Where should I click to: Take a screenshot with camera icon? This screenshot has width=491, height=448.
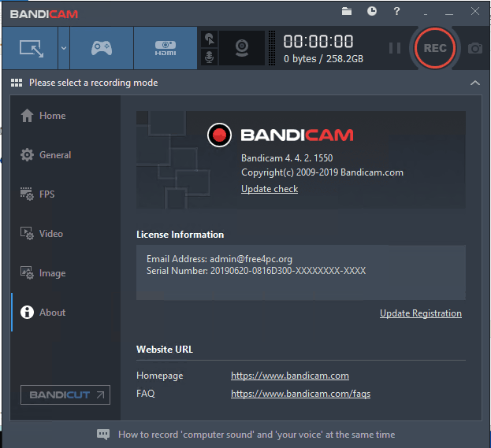point(474,48)
